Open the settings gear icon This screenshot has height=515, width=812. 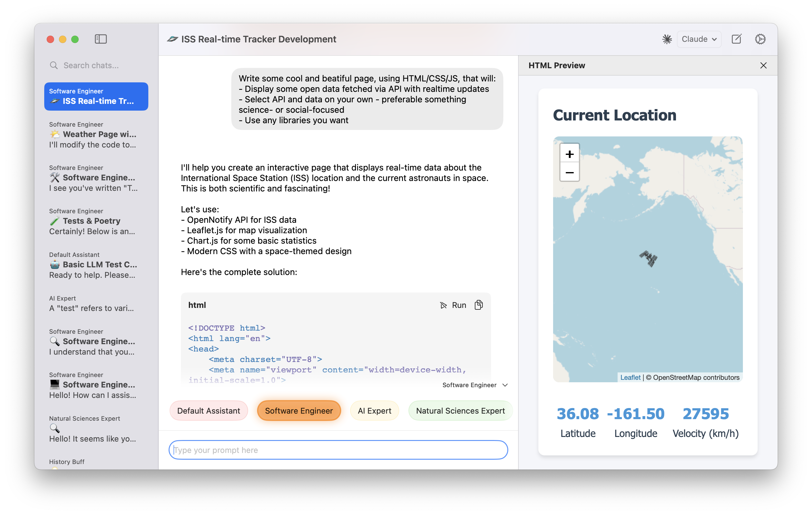(x=760, y=39)
